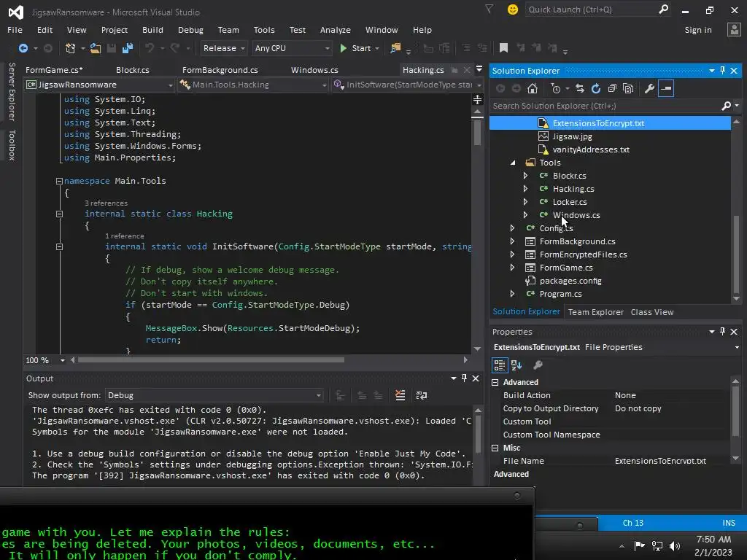Switch to the FormBackground.cs editor tab

(220, 70)
